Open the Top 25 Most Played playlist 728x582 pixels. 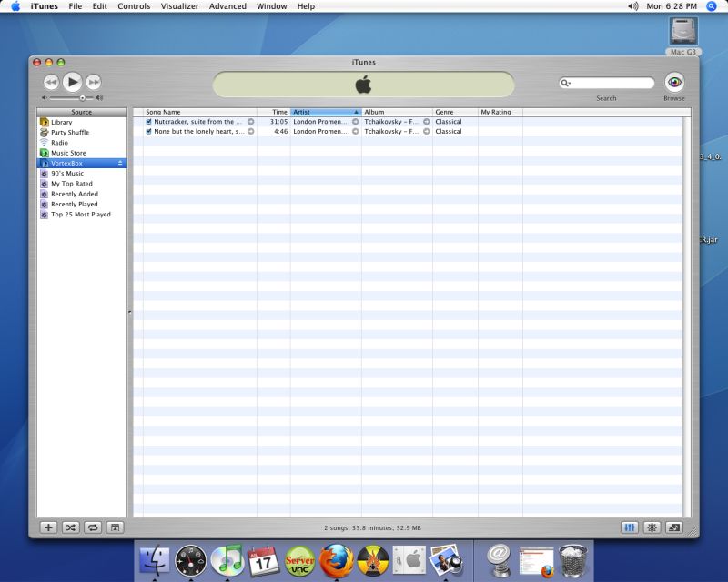tap(82, 214)
